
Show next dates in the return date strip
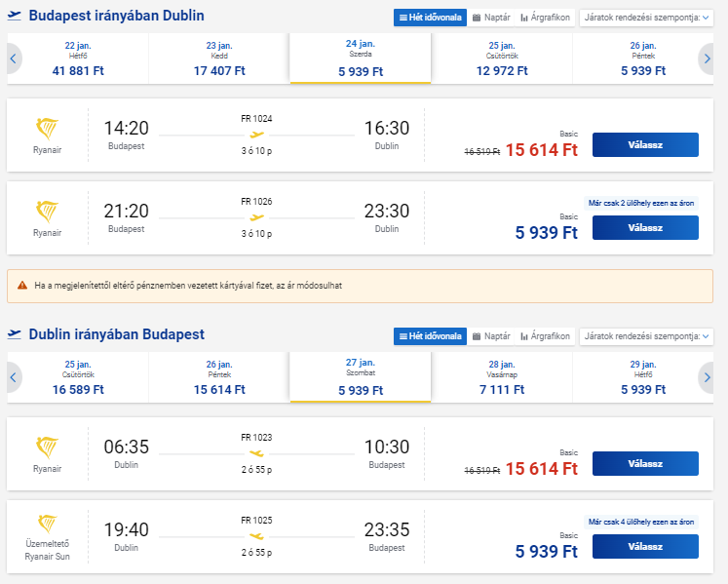coord(707,377)
